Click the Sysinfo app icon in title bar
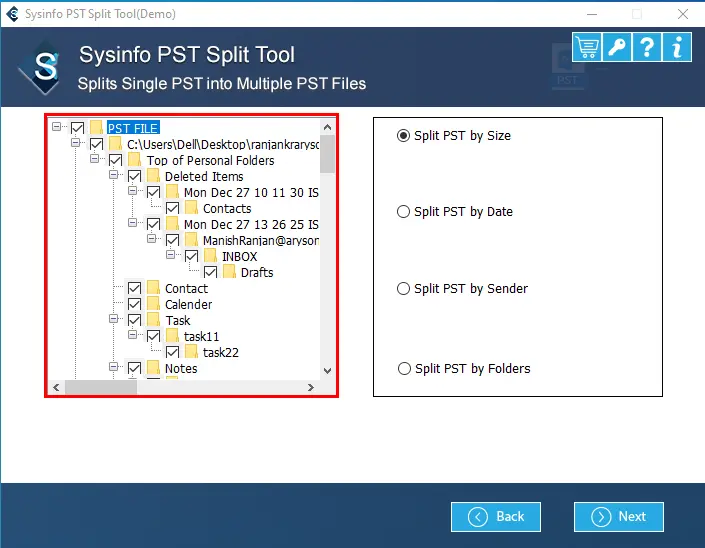This screenshot has width=705, height=548. tap(13, 14)
